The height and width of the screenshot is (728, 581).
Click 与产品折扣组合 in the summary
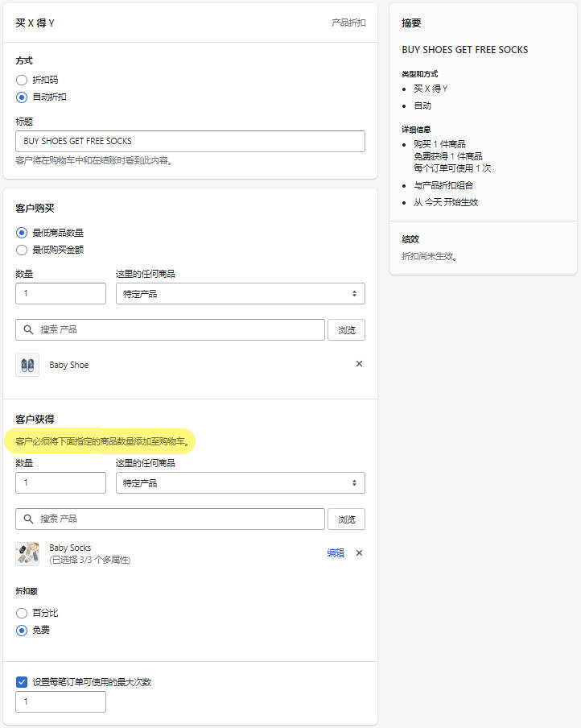(443, 185)
